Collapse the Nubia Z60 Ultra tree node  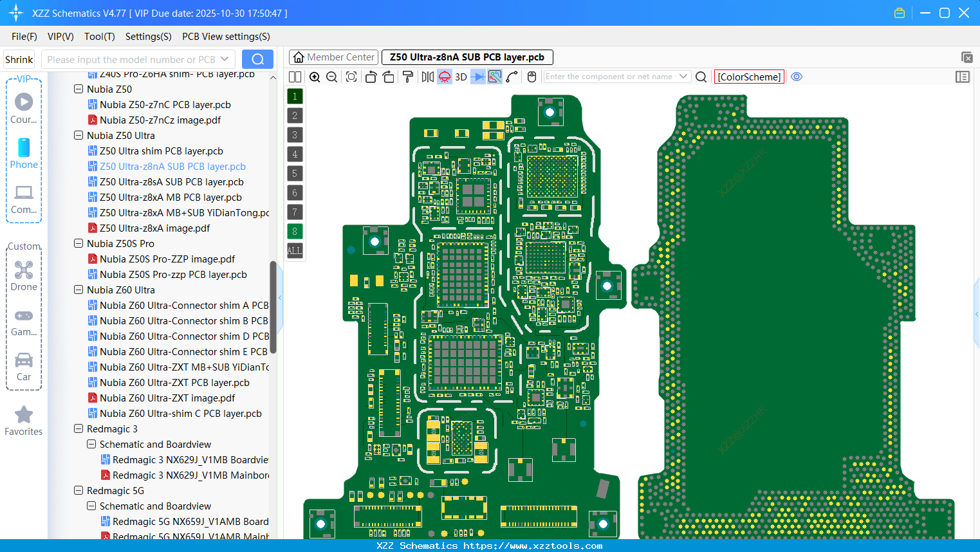click(79, 290)
